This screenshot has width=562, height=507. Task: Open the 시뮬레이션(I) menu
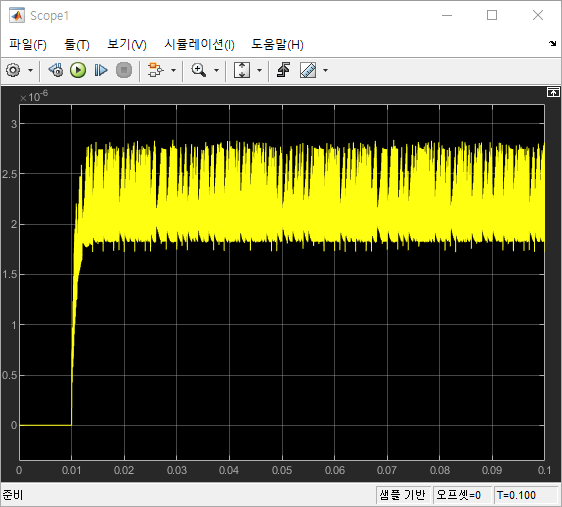[199, 44]
